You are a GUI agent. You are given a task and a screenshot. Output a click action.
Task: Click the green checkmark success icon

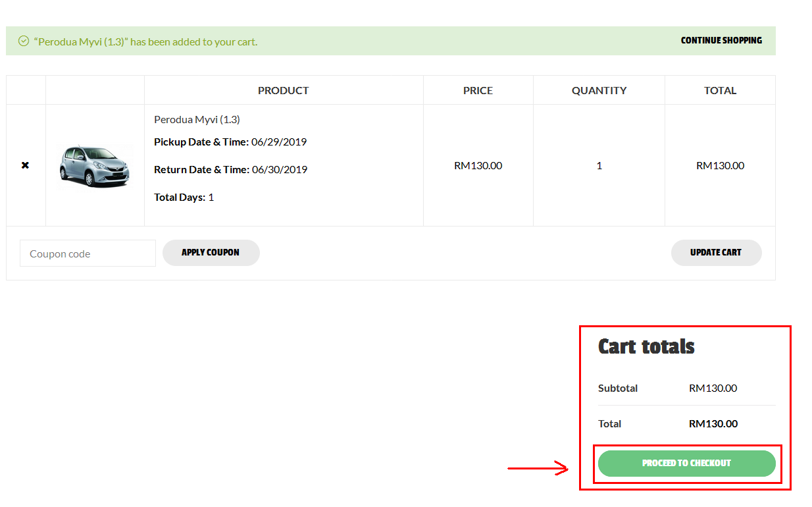click(x=24, y=41)
